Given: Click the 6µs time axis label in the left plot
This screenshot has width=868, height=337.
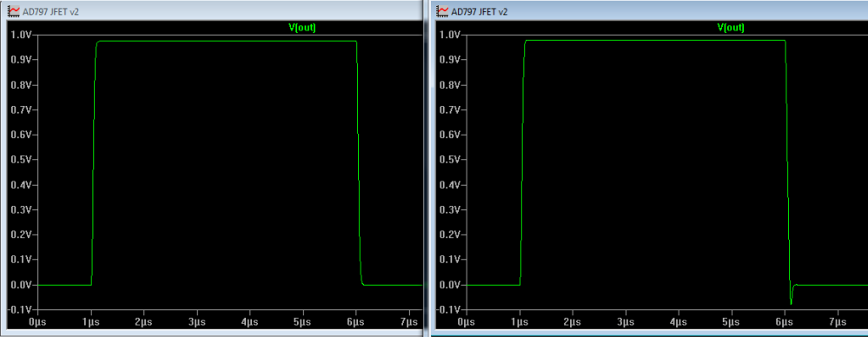Looking at the screenshot, I should [x=356, y=322].
